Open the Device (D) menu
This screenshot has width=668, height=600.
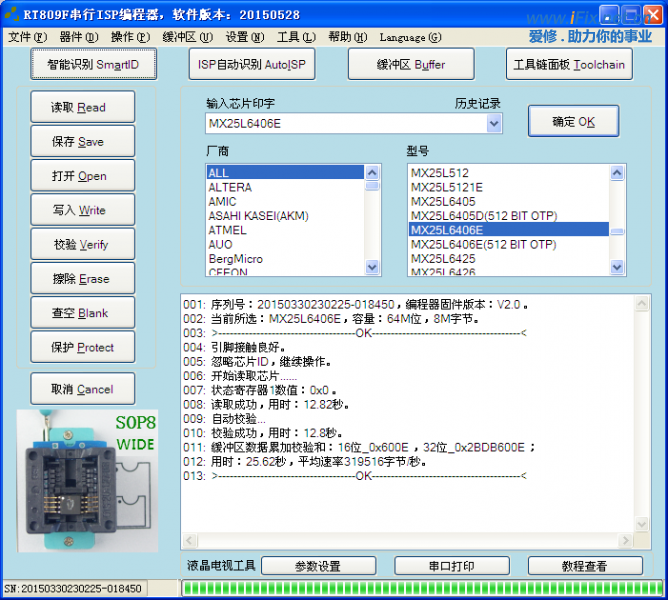tap(79, 38)
